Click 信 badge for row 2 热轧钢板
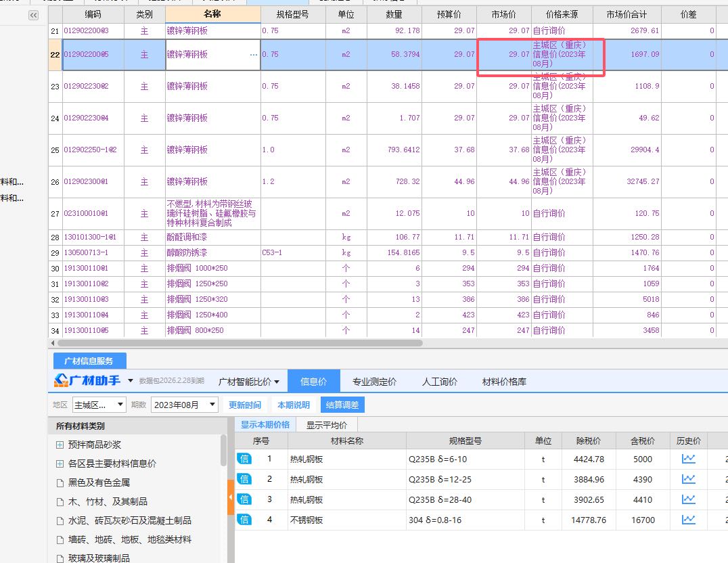 click(244, 479)
